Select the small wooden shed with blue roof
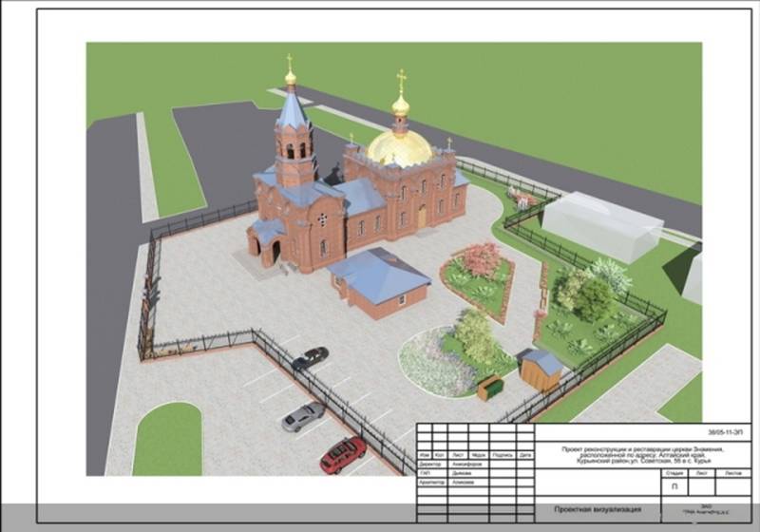 click(x=541, y=369)
